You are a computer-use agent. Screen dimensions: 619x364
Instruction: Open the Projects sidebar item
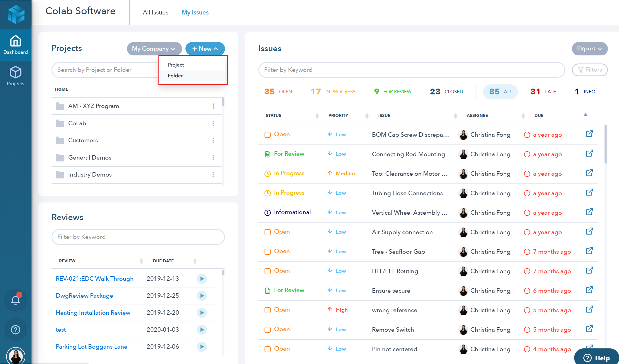(x=16, y=76)
